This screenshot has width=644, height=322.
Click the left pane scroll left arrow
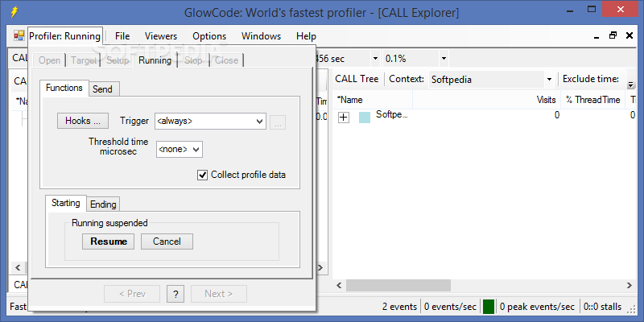18,268
